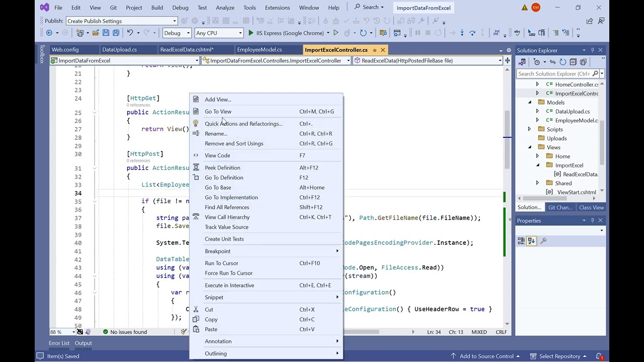Switch views icon in Solution Explorer

522,62
